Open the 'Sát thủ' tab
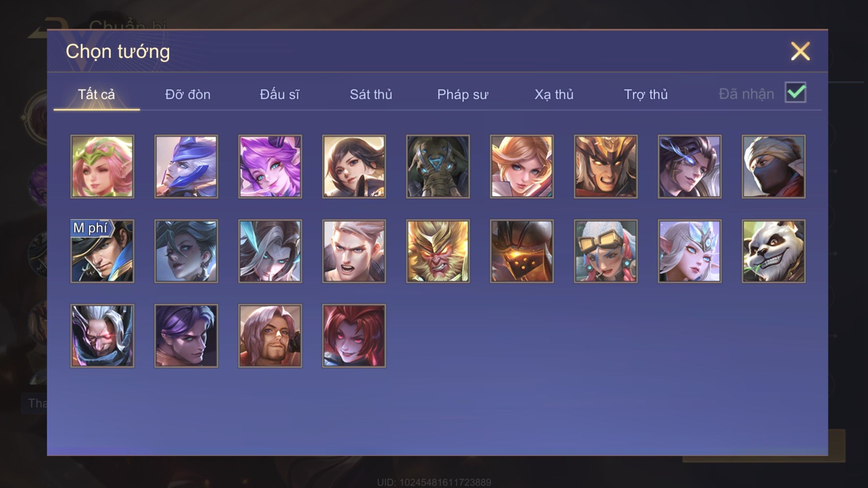Image resolution: width=868 pixels, height=488 pixels. coord(371,94)
